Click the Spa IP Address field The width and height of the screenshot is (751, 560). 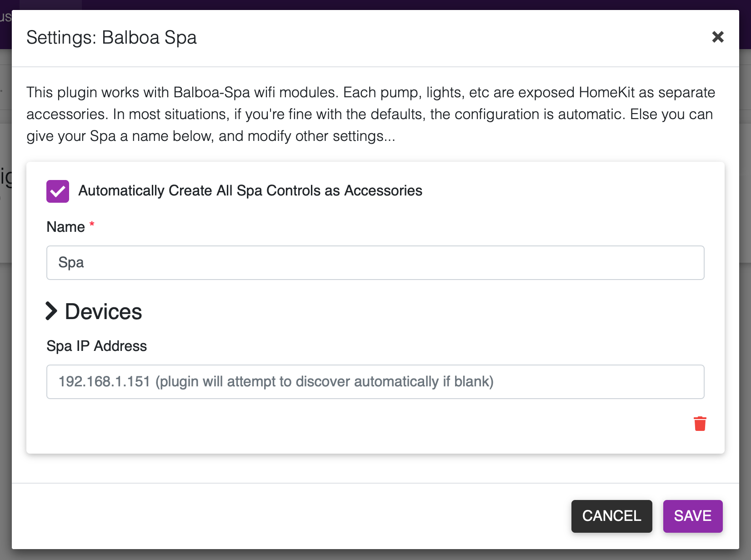tap(375, 382)
